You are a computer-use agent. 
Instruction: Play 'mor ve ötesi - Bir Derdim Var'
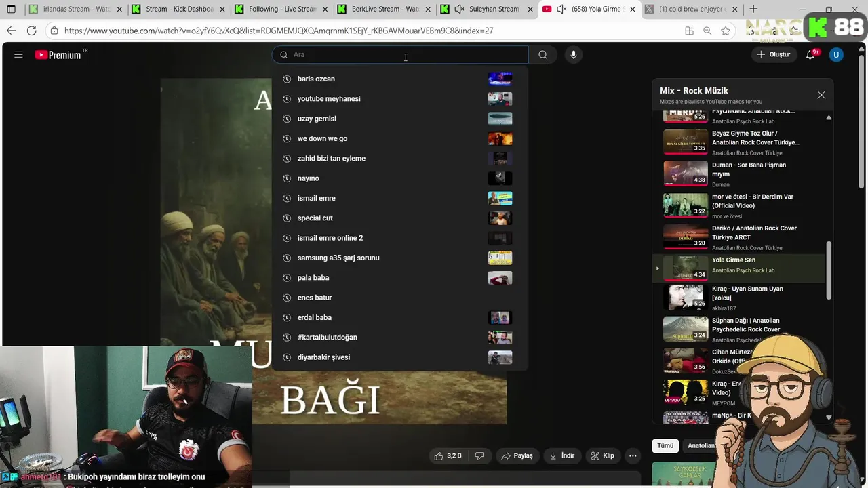739,206
